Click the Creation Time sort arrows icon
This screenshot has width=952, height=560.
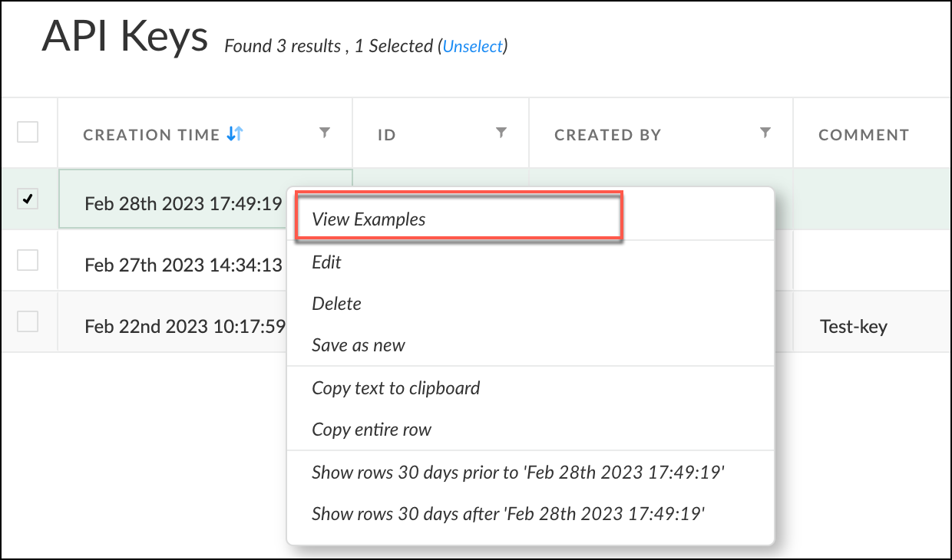235,134
